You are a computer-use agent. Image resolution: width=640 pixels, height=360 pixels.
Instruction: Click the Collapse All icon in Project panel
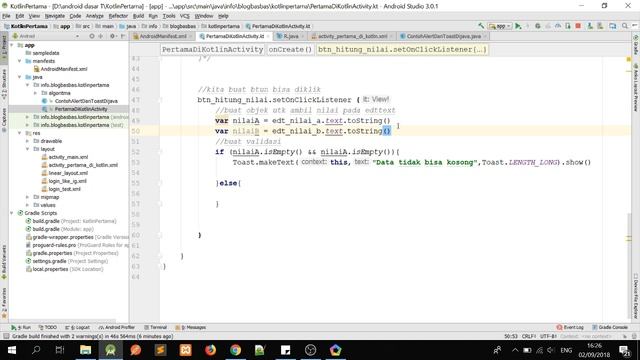[x=101, y=36]
